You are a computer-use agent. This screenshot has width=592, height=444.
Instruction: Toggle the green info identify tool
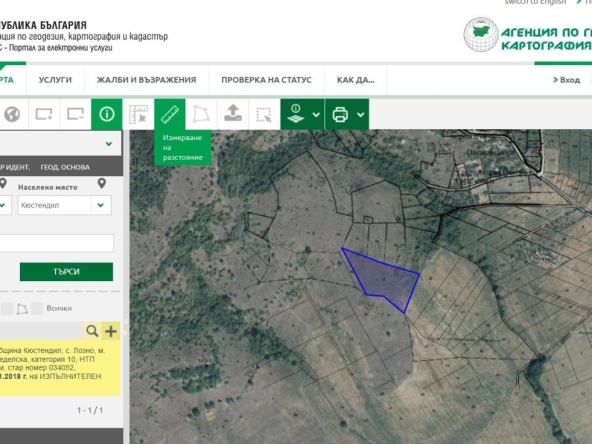(x=106, y=114)
